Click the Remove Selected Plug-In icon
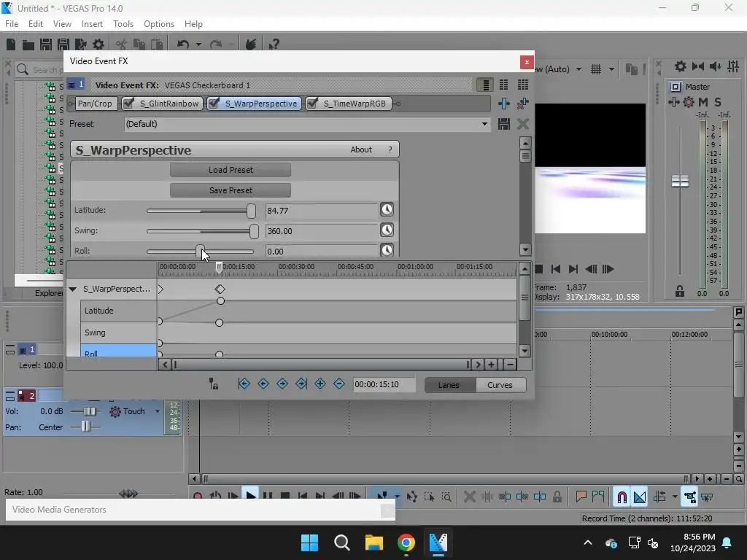 point(522,104)
